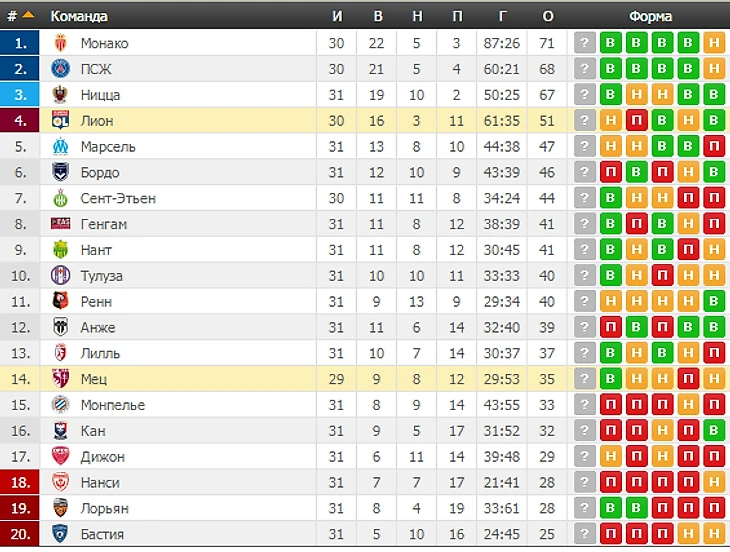
Task: Click the Saint-Étienne green crest icon
Action: pos(60,198)
